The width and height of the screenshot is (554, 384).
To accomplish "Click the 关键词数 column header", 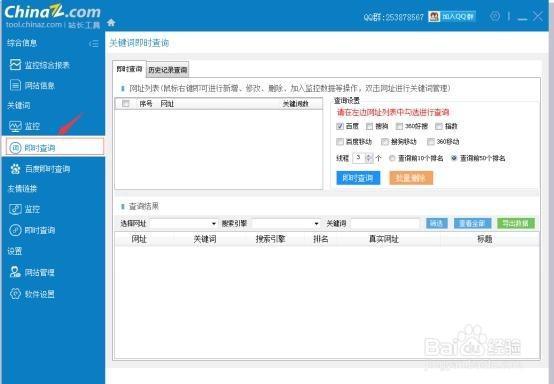I will 295,104.
